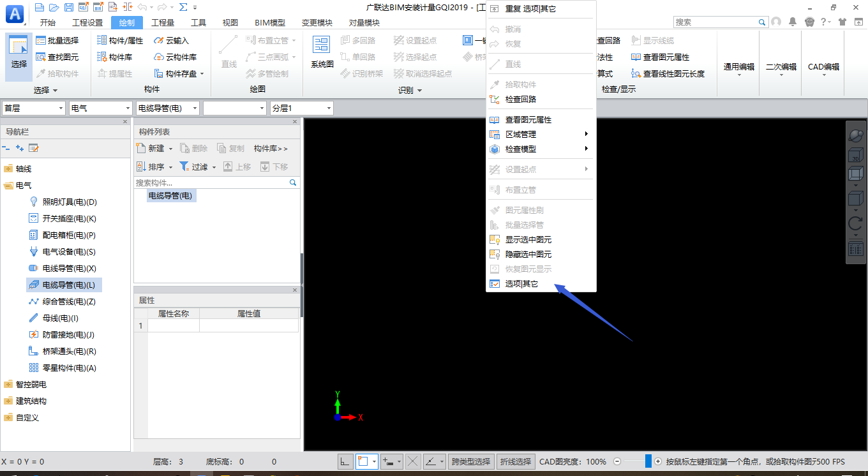The width and height of the screenshot is (868, 476).
Task: Select 配电箱柜(电)(P) in the tree
Action: [62, 235]
